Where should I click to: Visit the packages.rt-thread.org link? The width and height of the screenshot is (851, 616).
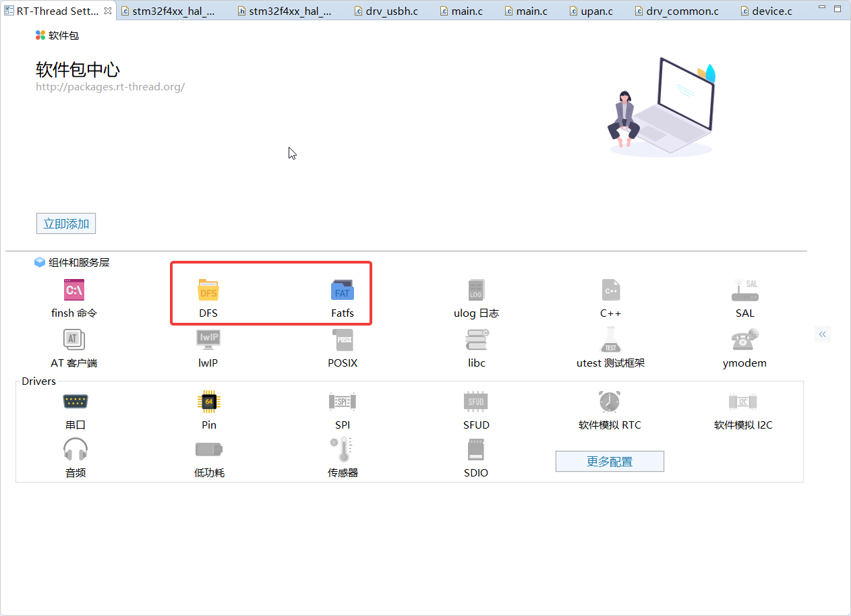click(x=110, y=86)
